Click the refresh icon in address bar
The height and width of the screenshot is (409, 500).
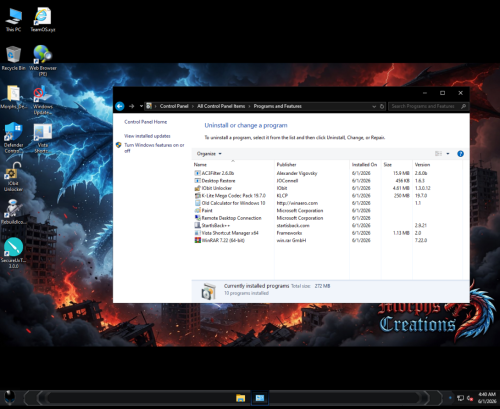click(x=382, y=106)
